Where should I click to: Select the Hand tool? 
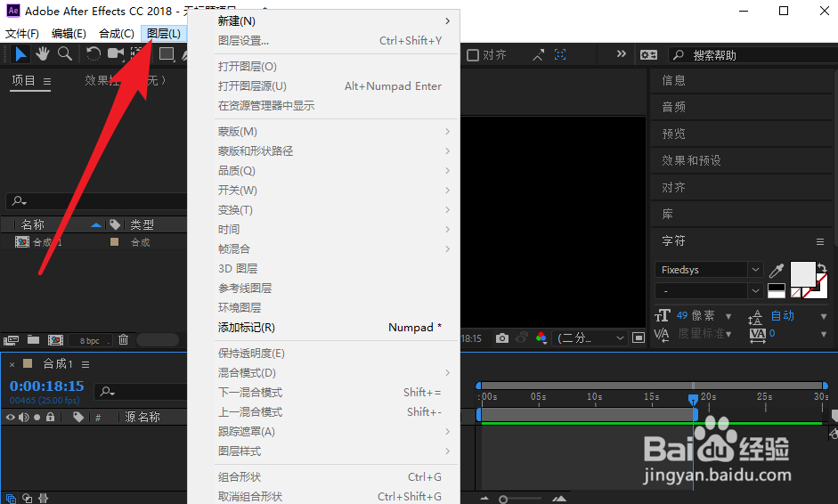click(42, 54)
